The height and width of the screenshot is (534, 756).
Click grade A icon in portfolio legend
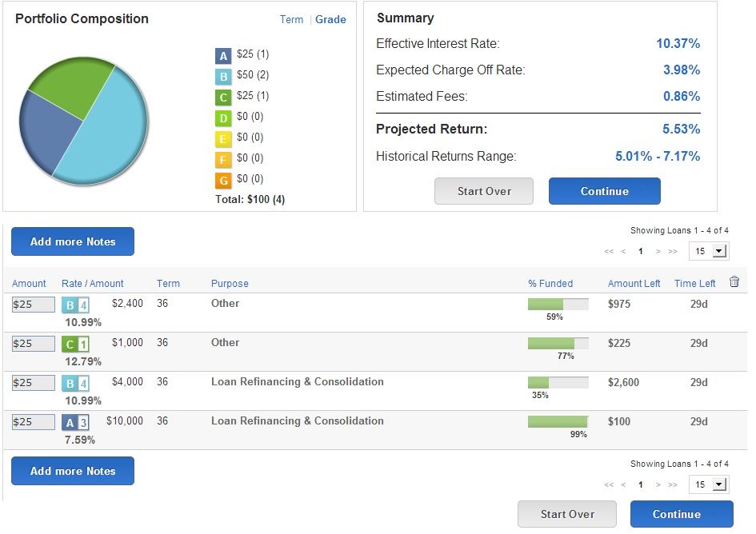click(223, 56)
